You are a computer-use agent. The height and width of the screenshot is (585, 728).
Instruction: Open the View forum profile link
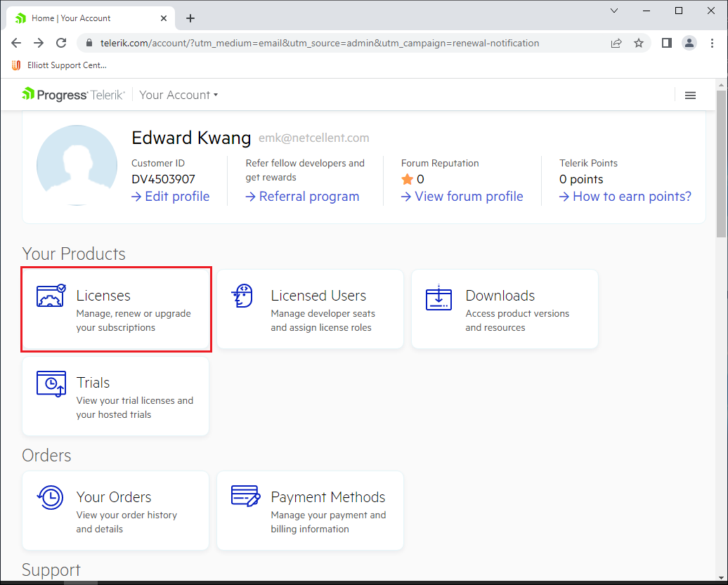[x=462, y=197]
